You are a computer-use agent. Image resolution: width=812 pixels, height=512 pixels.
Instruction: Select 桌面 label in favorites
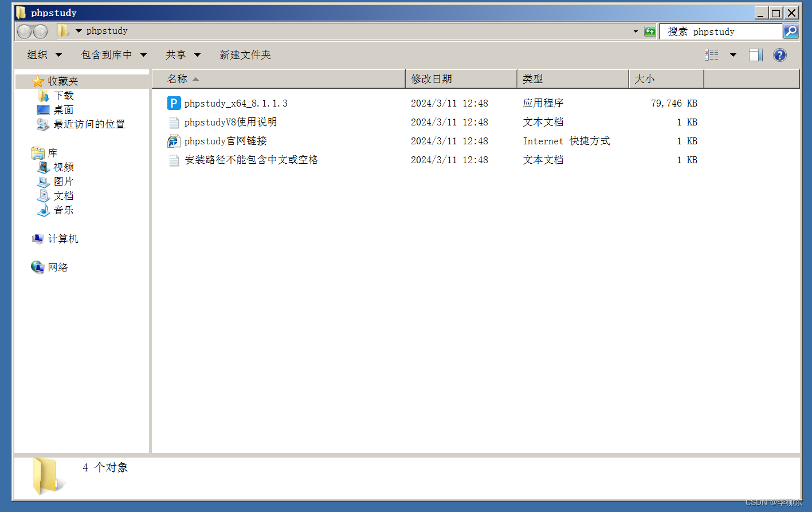(x=64, y=110)
